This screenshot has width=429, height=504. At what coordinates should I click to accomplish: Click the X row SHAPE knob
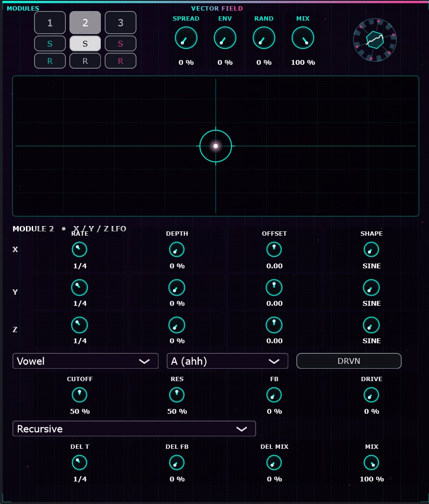(371, 250)
